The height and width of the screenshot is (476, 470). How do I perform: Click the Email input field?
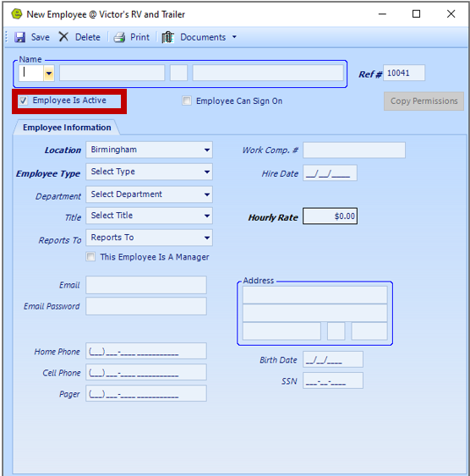point(146,285)
